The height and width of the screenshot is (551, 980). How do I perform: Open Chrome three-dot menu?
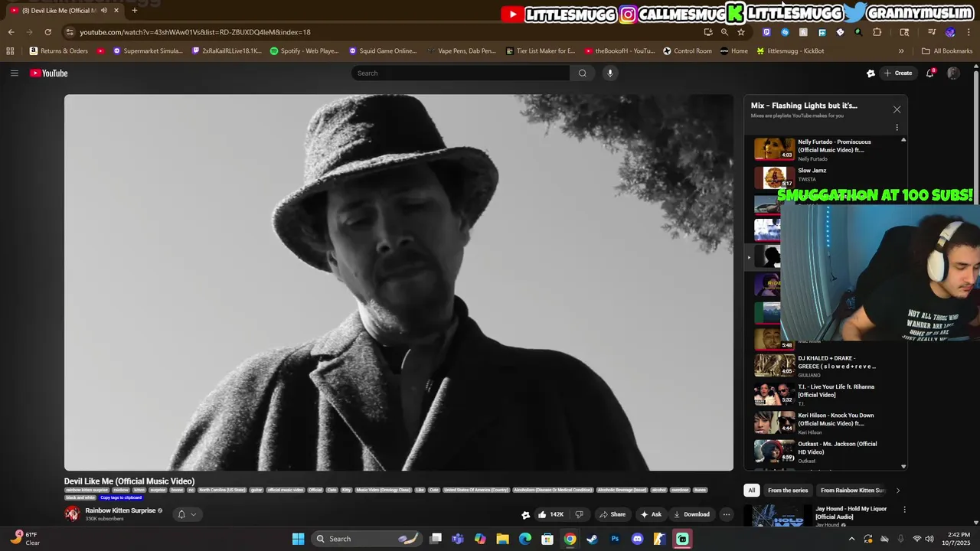click(x=969, y=32)
